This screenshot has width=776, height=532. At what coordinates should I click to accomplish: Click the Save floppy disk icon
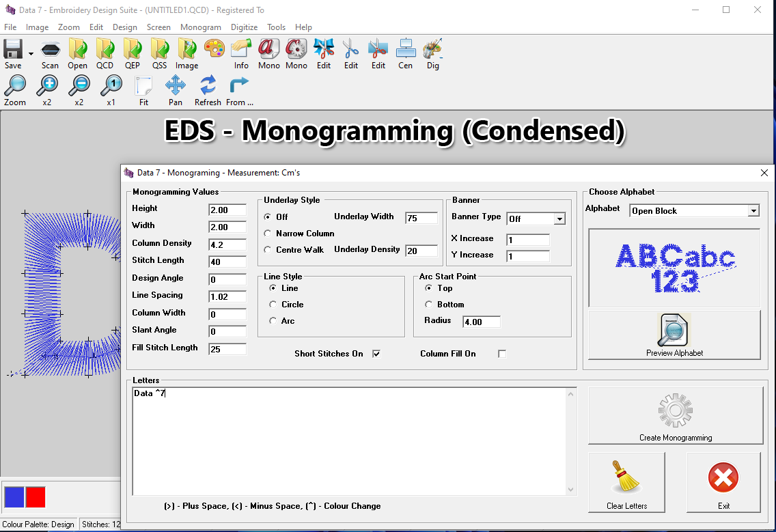click(13, 49)
